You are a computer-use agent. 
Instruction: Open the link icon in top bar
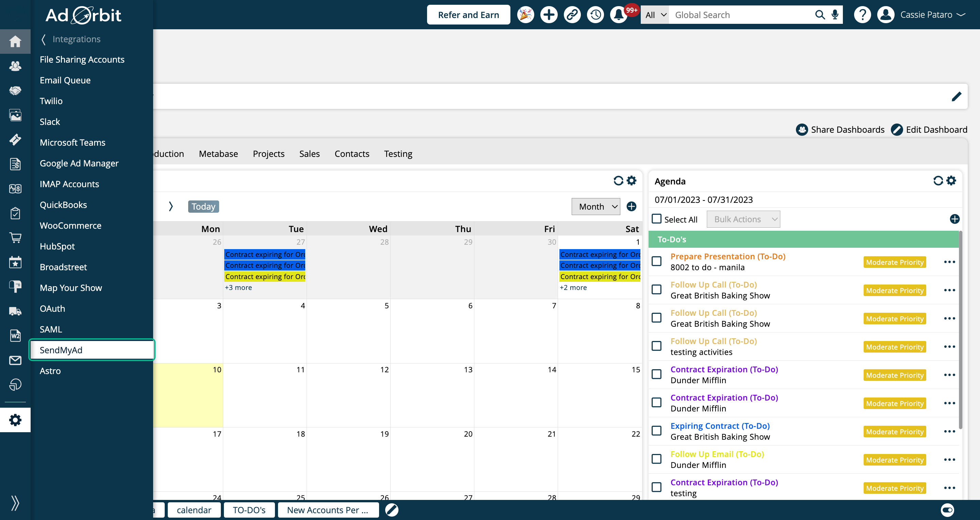tap(572, 15)
